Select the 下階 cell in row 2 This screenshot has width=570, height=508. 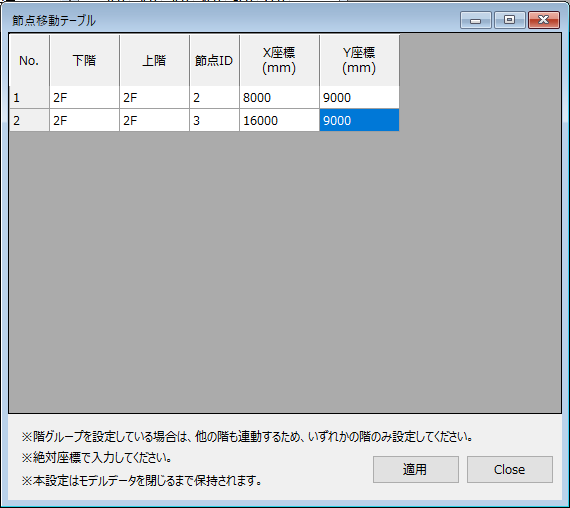tap(84, 120)
